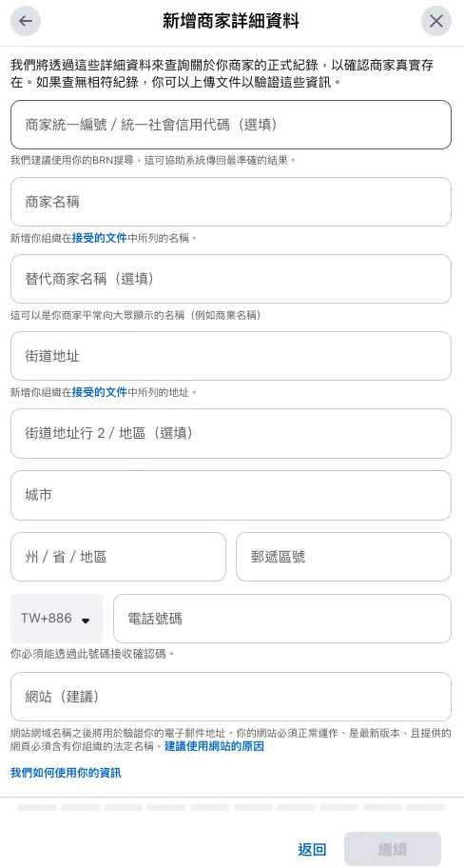
Task: Click the 商家統一編號 input field
Action: click(231, 125)
